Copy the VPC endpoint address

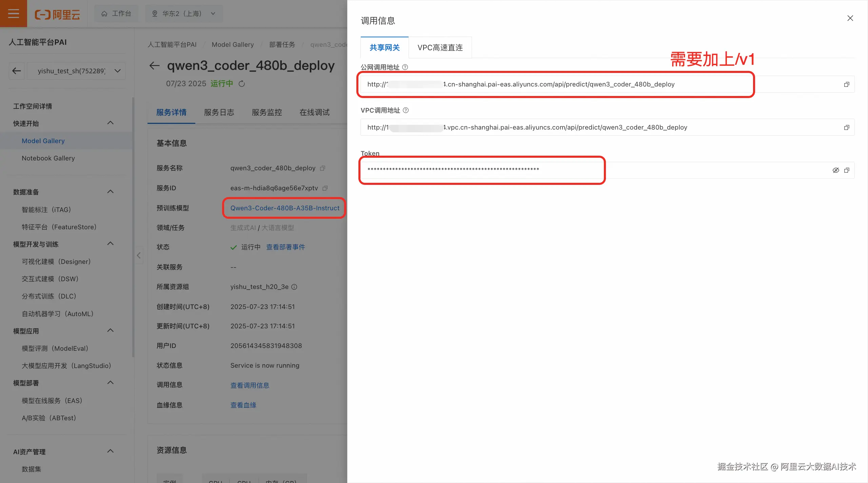[x=847, y=128]
